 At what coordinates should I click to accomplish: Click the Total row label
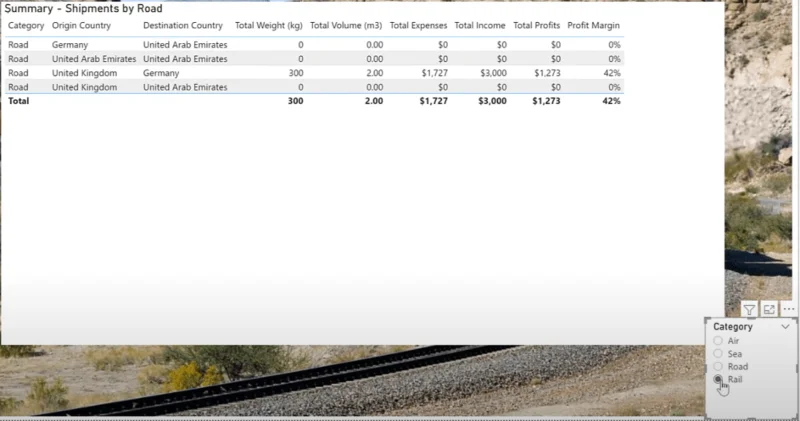click(x=18, y=101)
